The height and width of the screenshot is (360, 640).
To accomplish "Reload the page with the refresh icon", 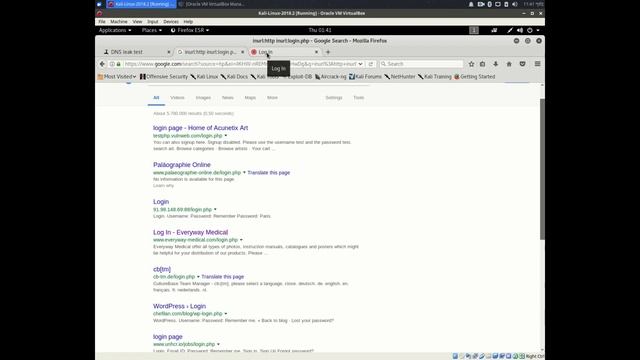I will (371, 64).
